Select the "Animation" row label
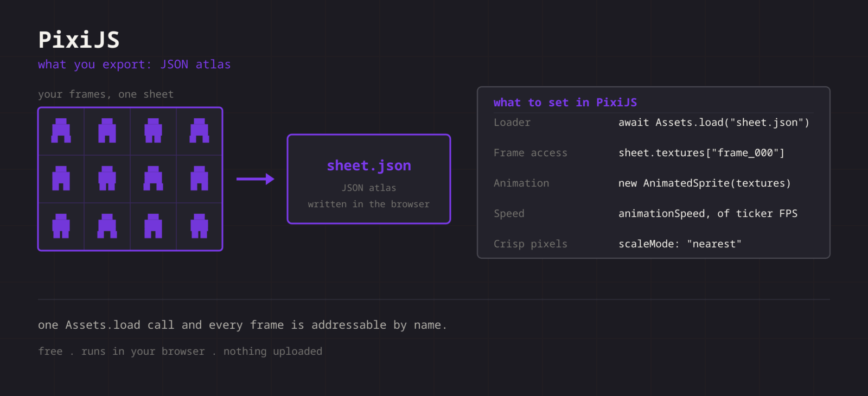868x396 pixels. click(521, 183)
